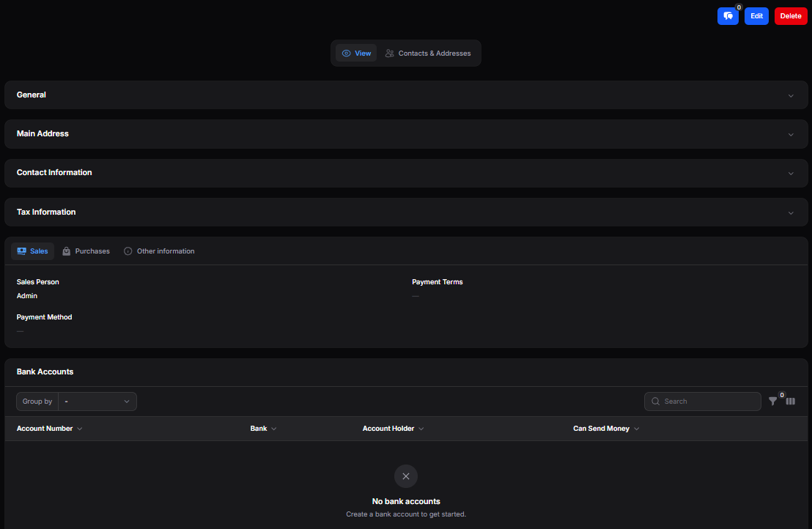Click the Tax Information section title
This screenshot has height=529, width=812.
coord(46,212)
